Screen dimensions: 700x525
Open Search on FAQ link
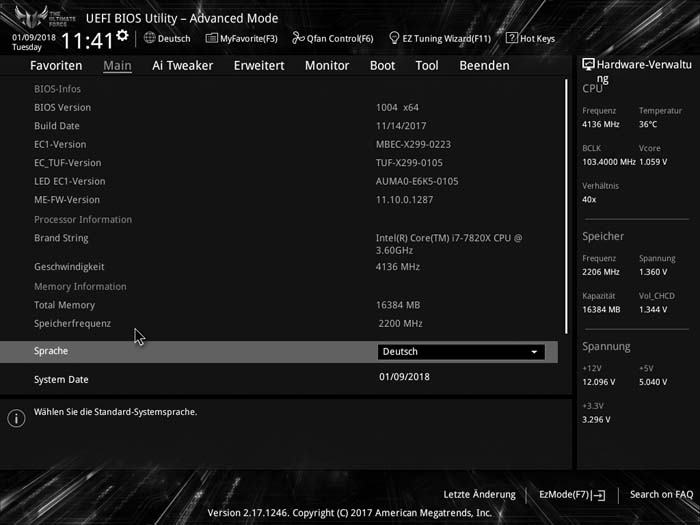(x=661, y=495)
